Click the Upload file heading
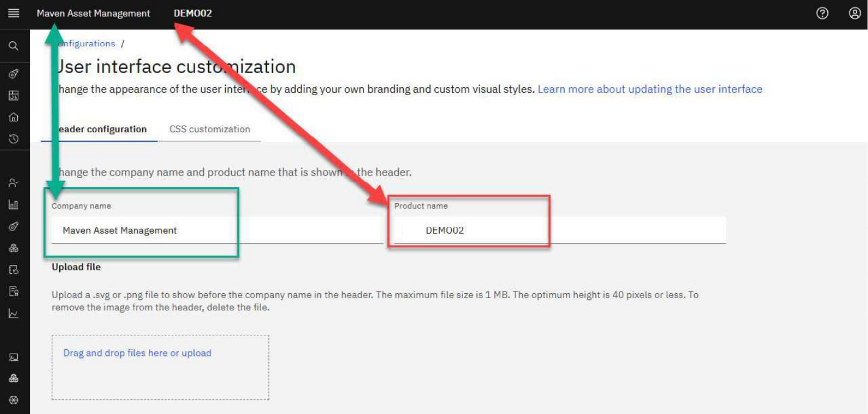The width and height of the screenshot is (868, 414). pyautogui.click(x=76, y=267)
